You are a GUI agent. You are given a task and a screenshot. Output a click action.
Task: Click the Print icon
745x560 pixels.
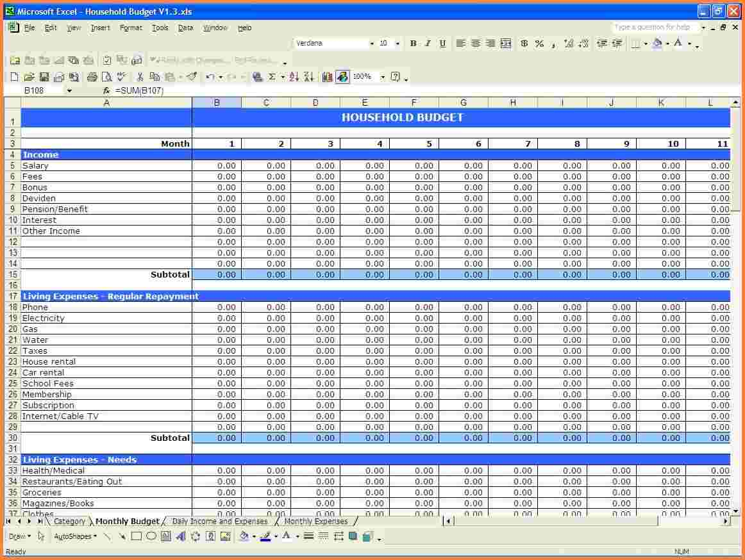tap(92, 77)
